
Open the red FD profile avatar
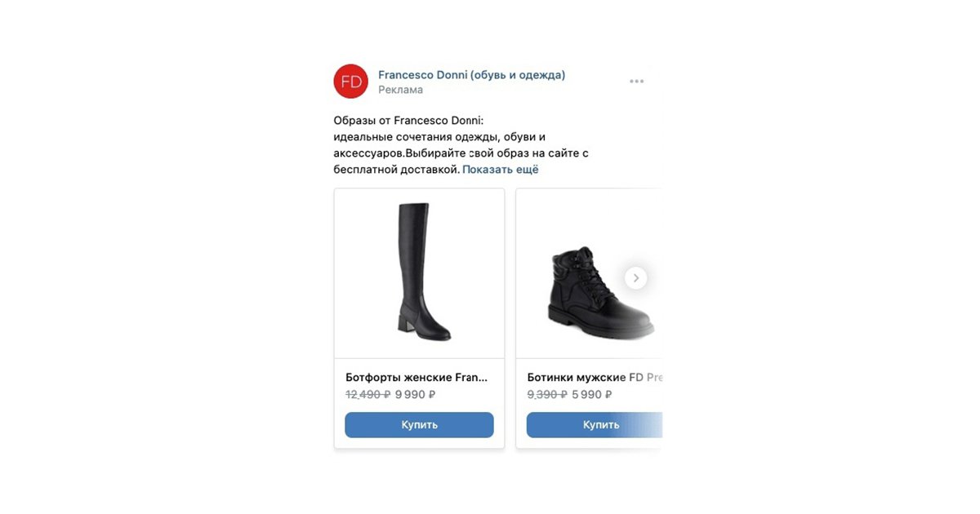click(x=351, y=82)
